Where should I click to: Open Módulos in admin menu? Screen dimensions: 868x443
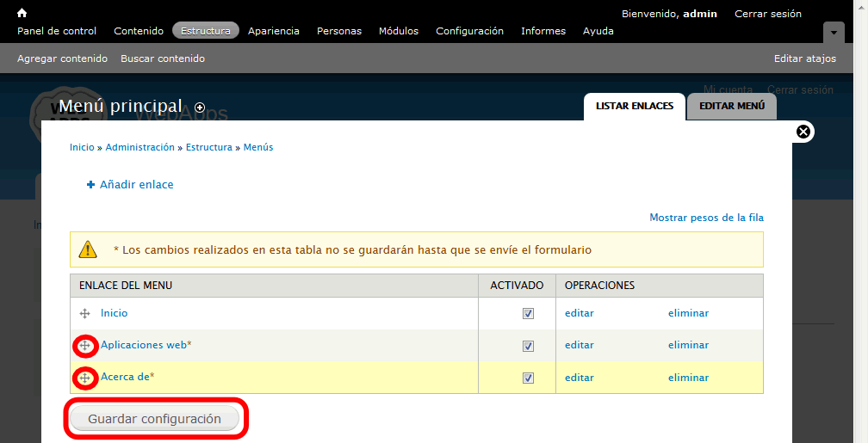pyautogui.click(x=399, y=31)
